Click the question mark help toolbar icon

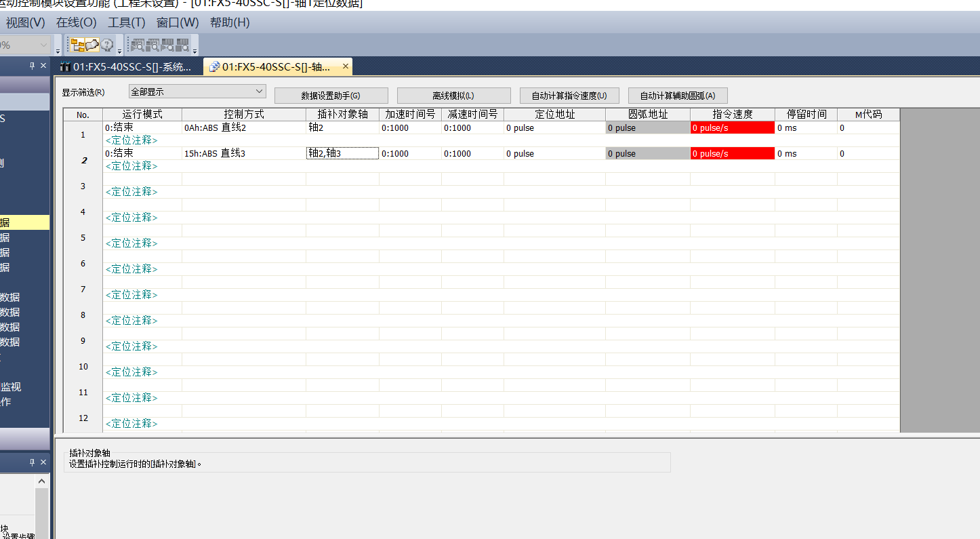[x=107, y=45]
